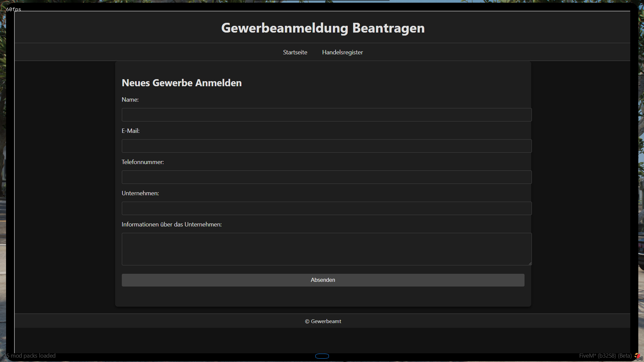Click the Name field label

[130, 100]
